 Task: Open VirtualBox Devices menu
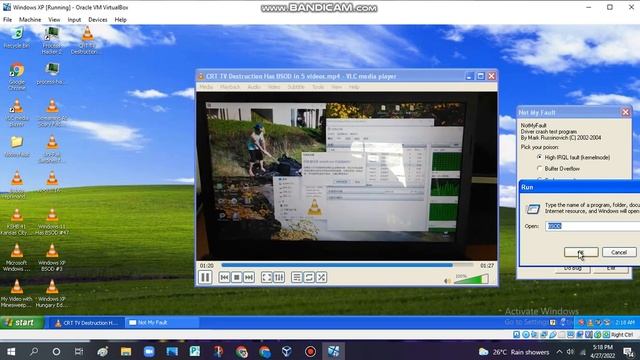[98, 20]
